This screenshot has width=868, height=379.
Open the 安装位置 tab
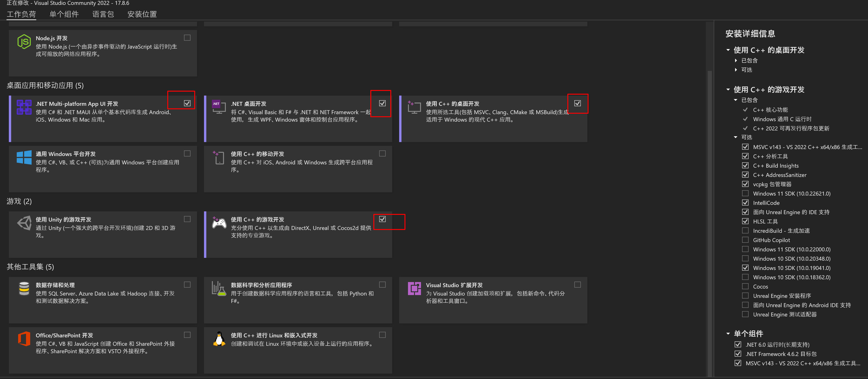click(x=142, y=14)
